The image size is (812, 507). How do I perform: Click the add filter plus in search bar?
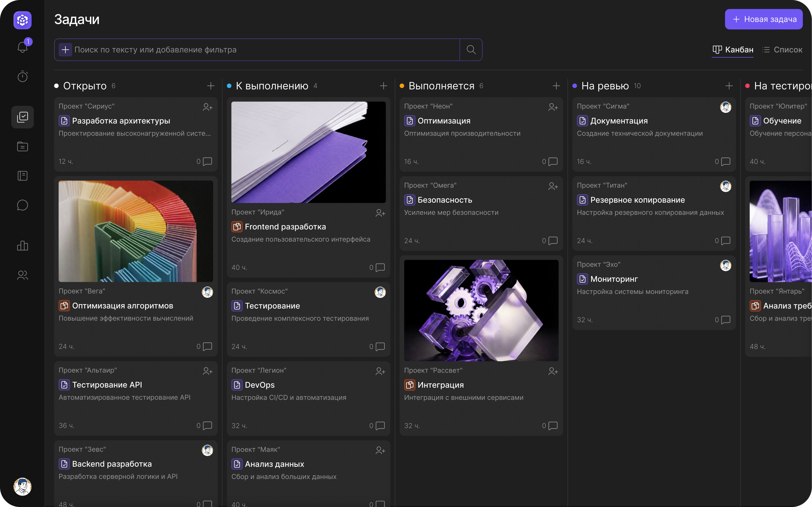(65, 50)
